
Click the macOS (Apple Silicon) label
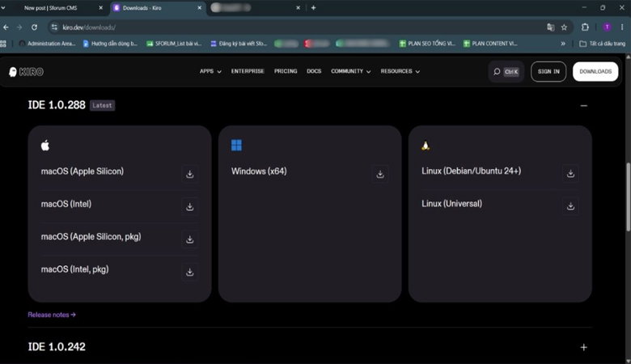point(83,171)
